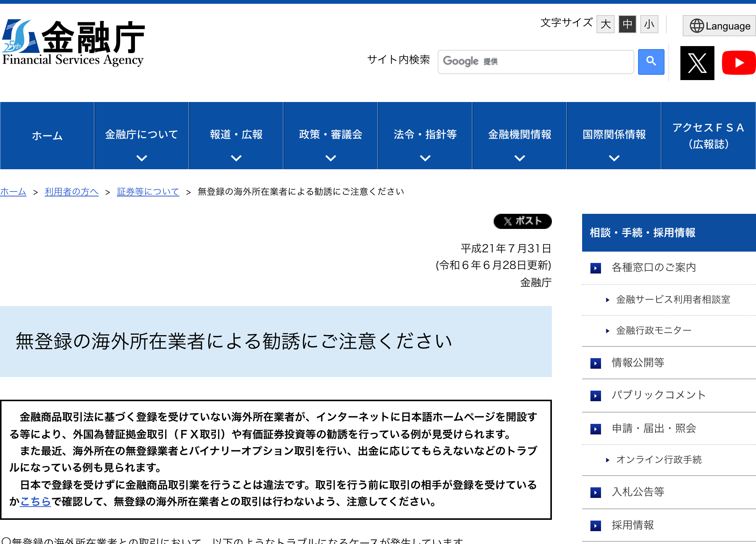The width and height of the screenshot is (756, 544).
Task: Open 報道・広報 menu
Action: pyautogui.click(x=236, y=136)
